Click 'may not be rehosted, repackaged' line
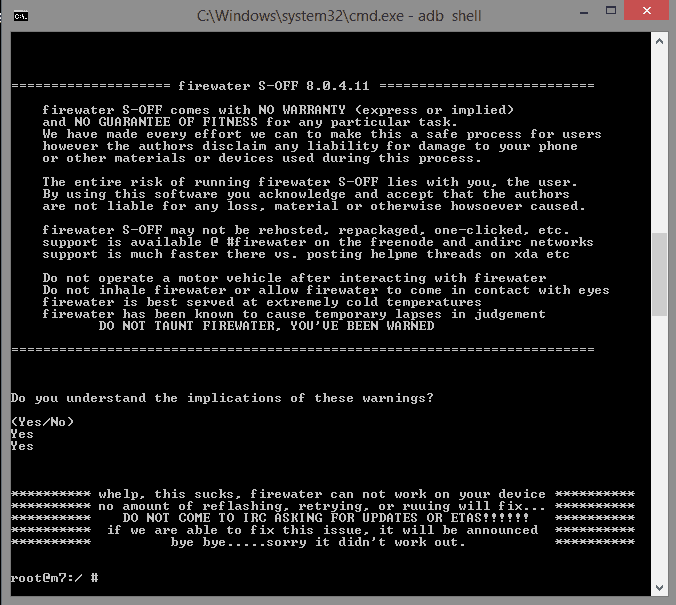This screenshot has width=676, height=605. [306, 230]
